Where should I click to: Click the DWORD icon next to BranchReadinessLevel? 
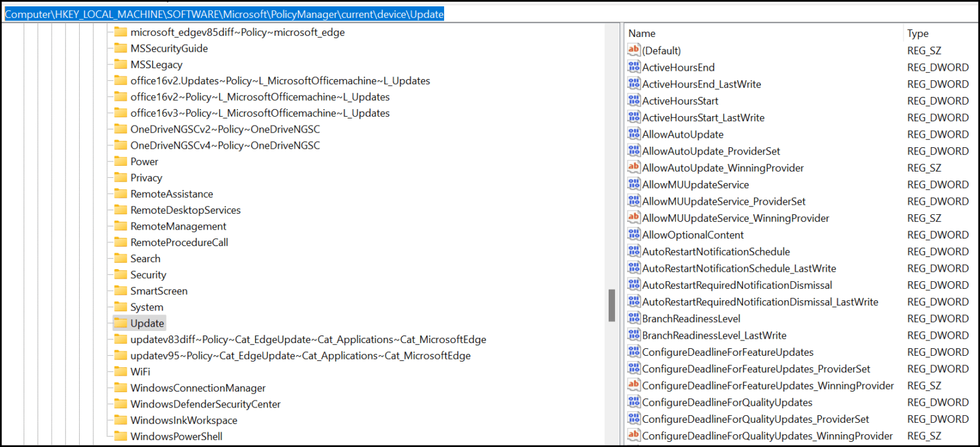coord(634,318)
